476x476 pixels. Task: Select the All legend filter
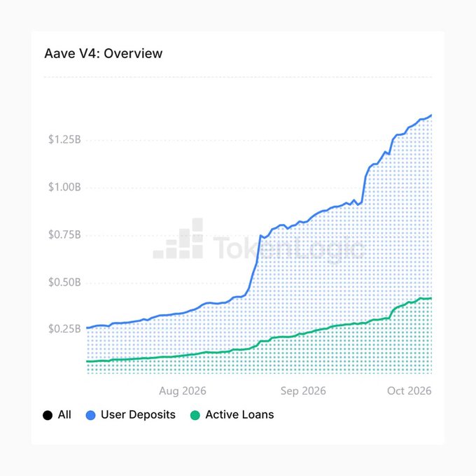(57, 414)
